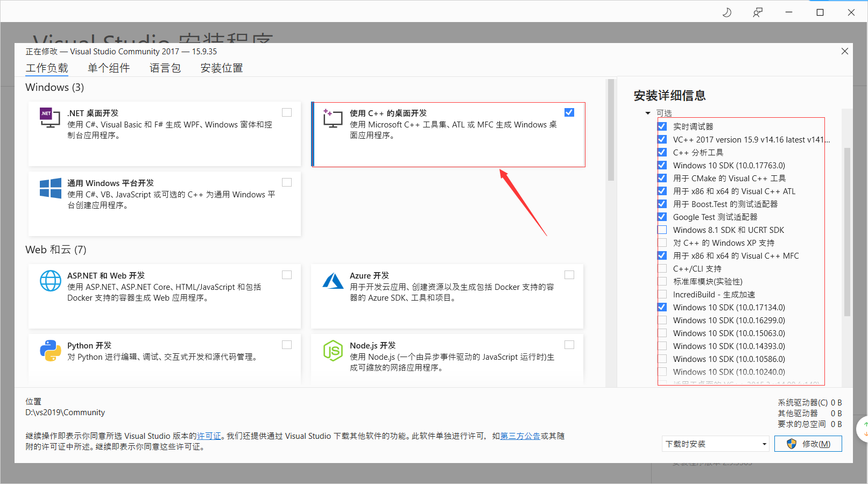Uncheck 用于 x86 和 x64 的 Visual C++ MFC
Screen dimensions: 868x484
662,255
